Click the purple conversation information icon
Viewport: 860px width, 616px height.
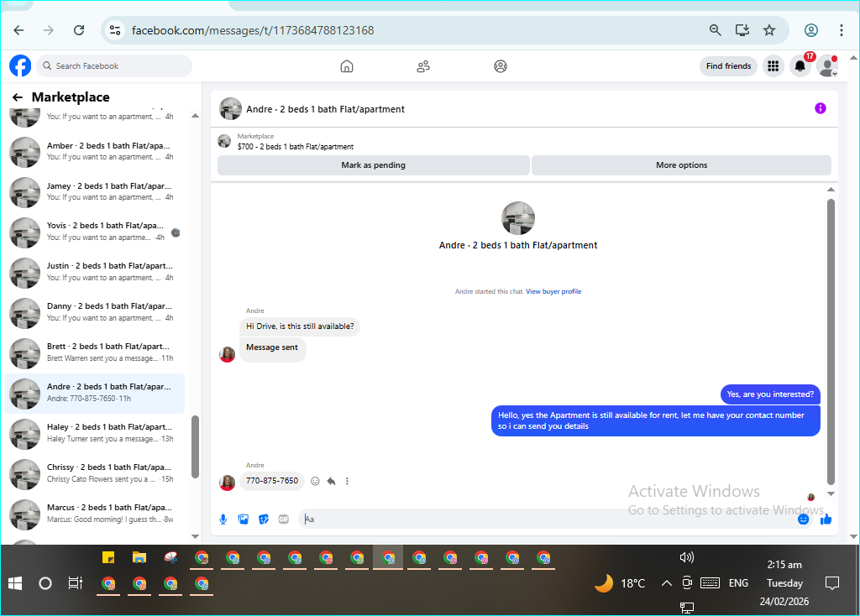(820, 108)
